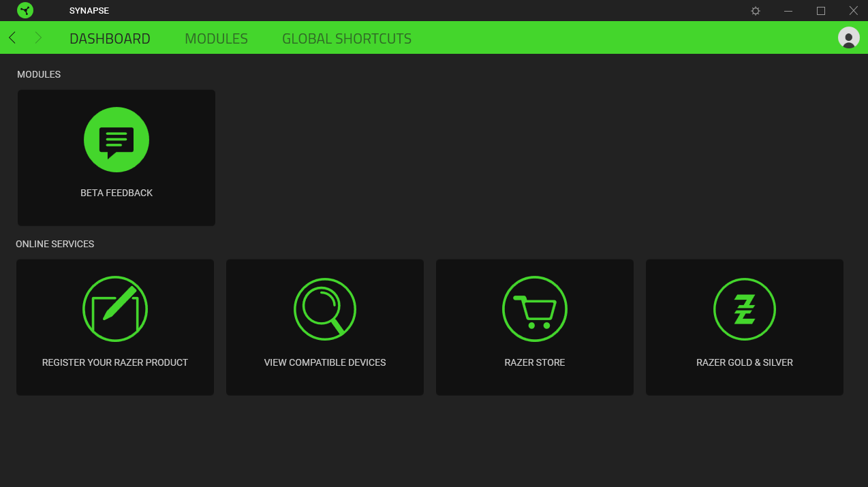Open the user profile avatar

849,37
